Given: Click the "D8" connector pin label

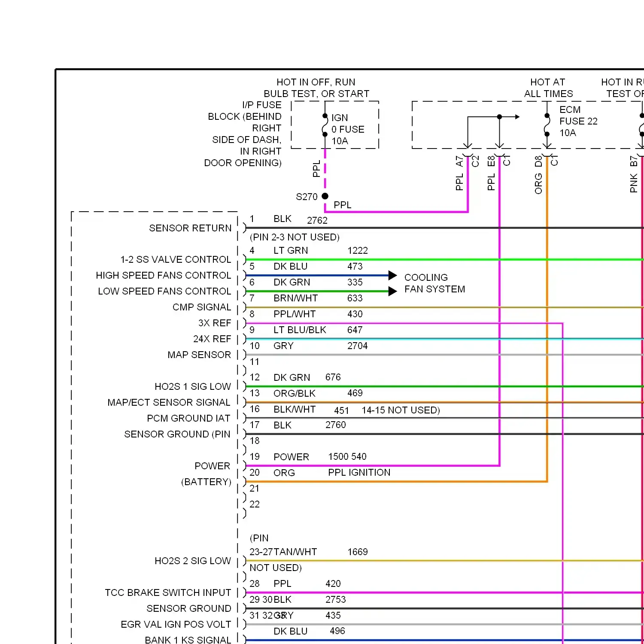Looking at the screenshot, I should pos(538,161).
